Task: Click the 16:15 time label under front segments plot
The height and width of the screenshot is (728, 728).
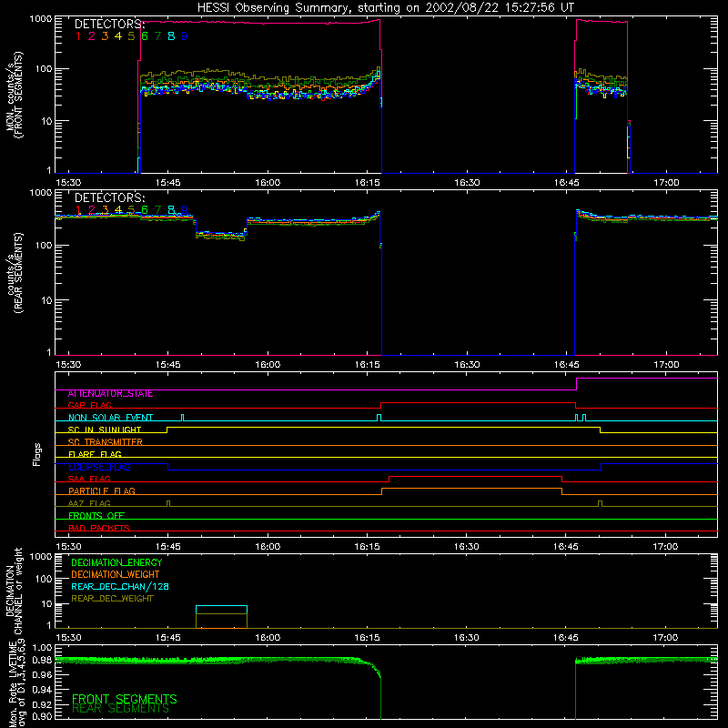Action: click(368, 183)
